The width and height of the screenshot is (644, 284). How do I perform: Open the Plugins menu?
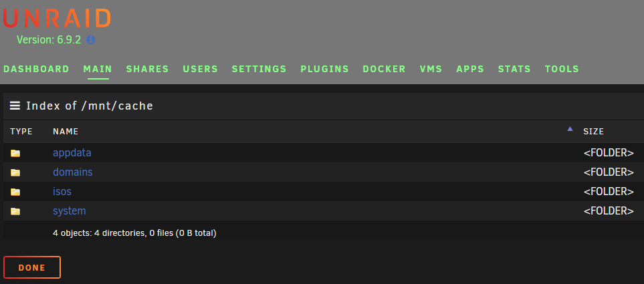coord(324,69)
